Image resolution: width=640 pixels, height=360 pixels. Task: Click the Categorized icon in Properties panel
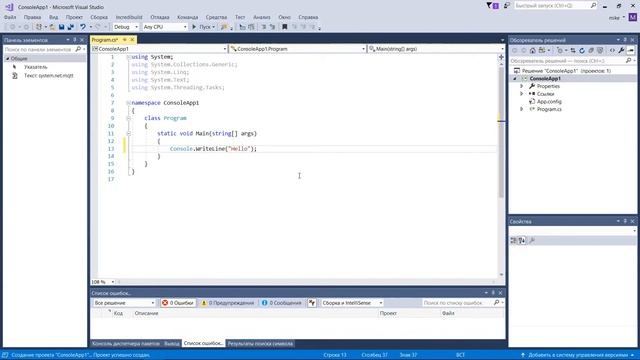click(513, 240)
